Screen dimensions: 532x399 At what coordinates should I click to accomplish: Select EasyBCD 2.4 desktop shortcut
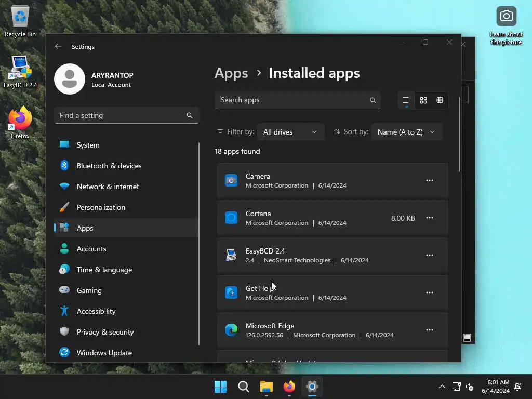pyautogui.click(x=20, y=72)
